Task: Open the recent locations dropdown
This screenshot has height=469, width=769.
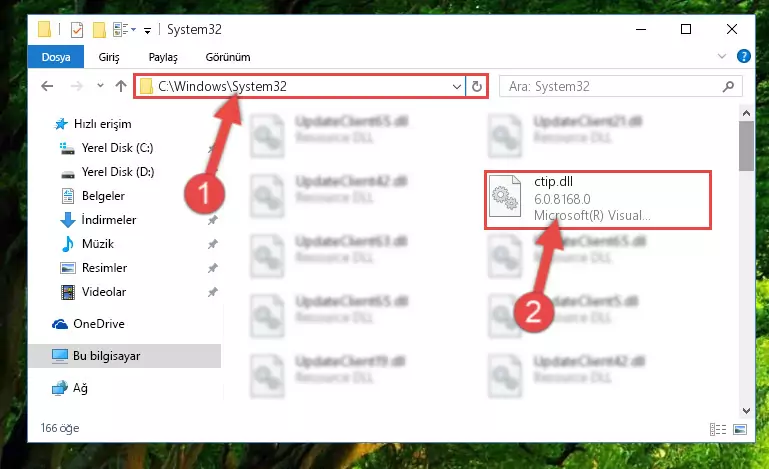Action: 100,86
